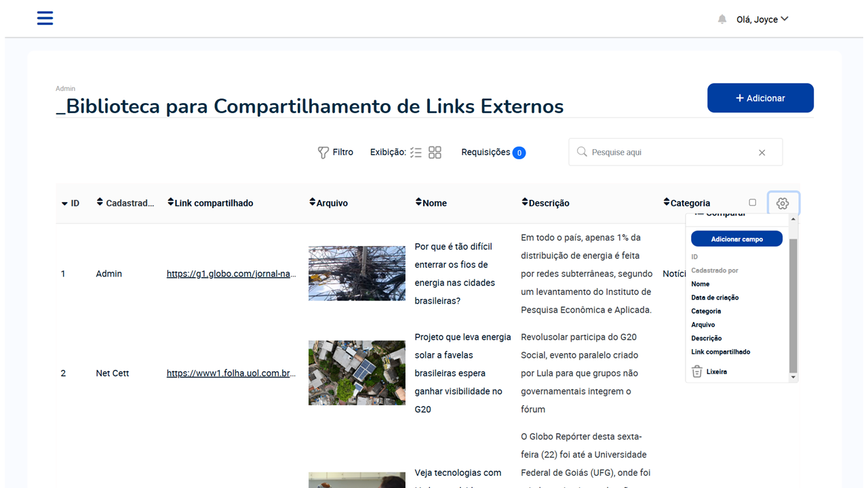Open notifications bell
868x488 pixels.
pos(722,20)
